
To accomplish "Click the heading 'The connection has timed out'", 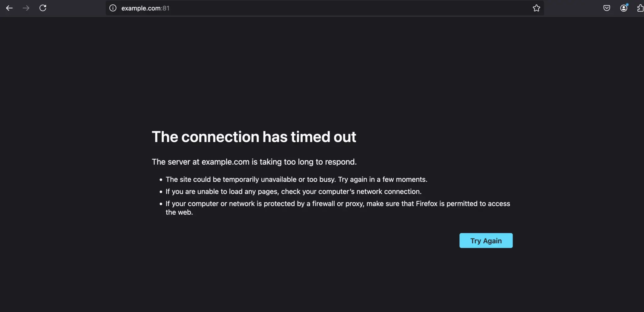I will 254,137.
